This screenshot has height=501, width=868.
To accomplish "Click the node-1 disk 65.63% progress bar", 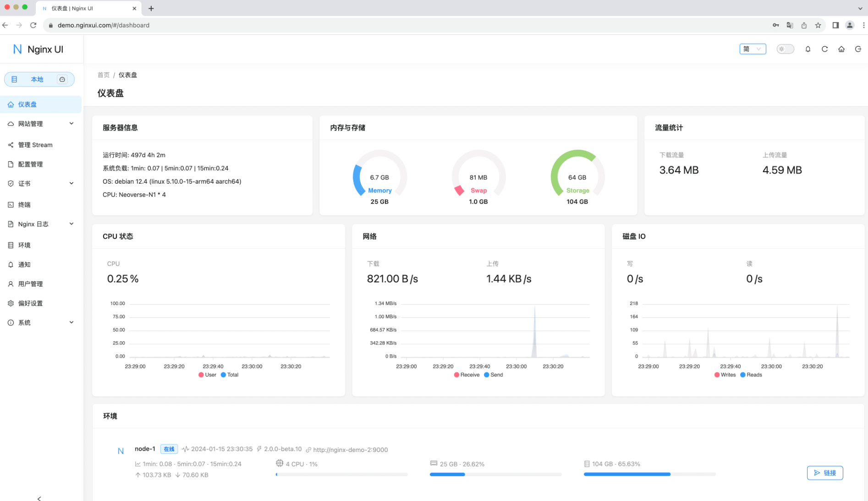I will click(x=649, y=474).
